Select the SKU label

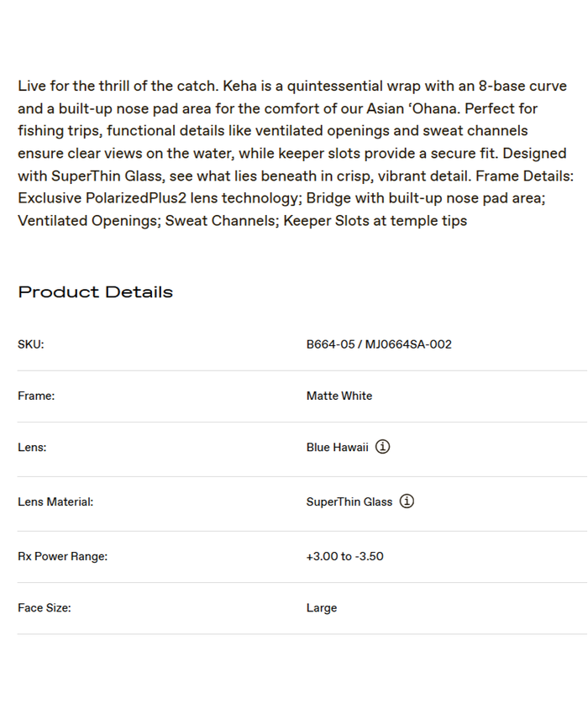(x=30, y=344)
